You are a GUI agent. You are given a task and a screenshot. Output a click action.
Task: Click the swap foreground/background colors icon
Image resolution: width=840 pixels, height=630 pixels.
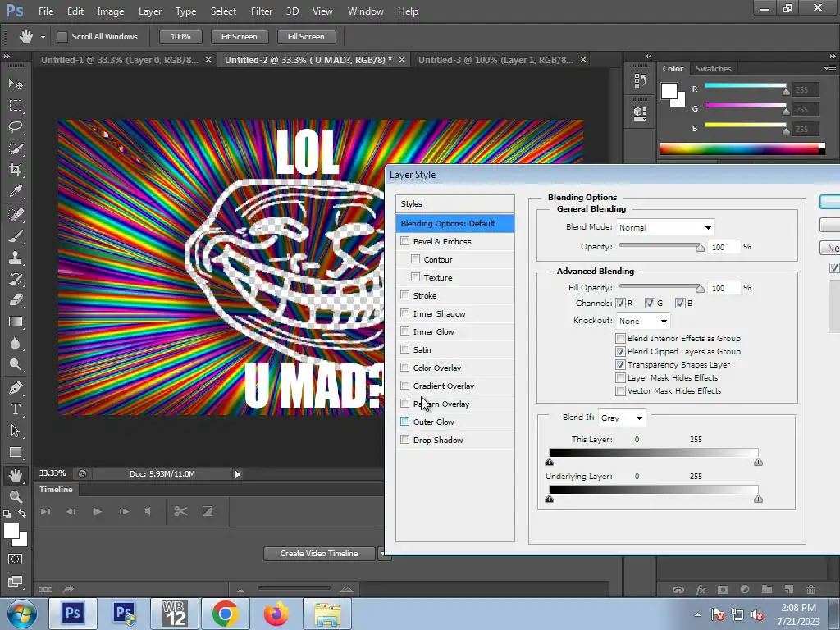tap(22, 514)
